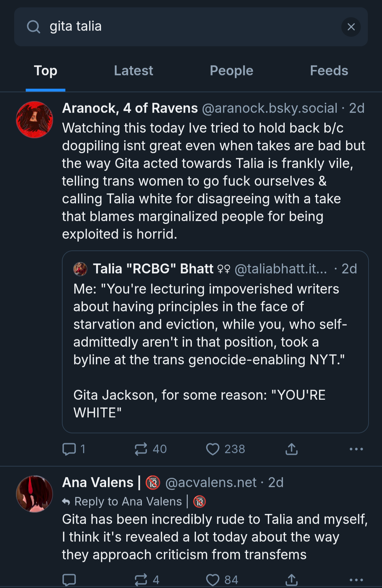
Task: Like Aranock's post with 238 likes
Action: (213, 449)
